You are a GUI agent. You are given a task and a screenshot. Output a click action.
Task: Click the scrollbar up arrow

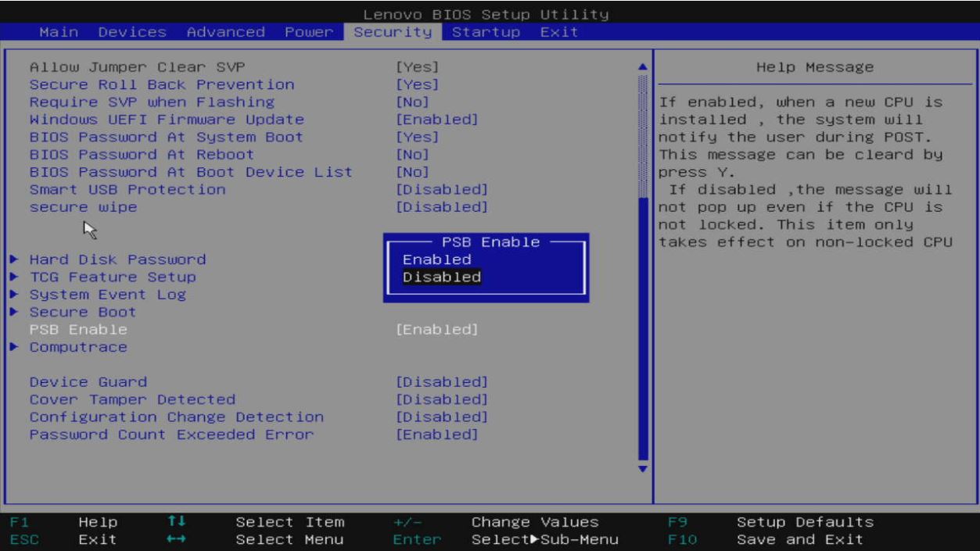644,67
